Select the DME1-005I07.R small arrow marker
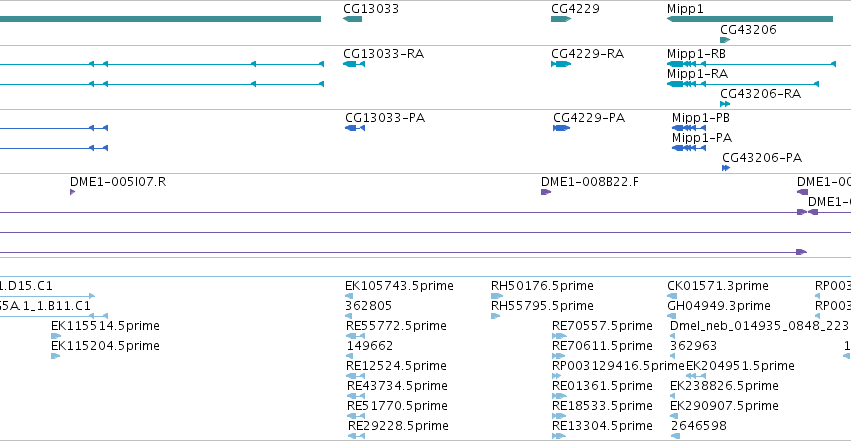 (x=73, y=192)
